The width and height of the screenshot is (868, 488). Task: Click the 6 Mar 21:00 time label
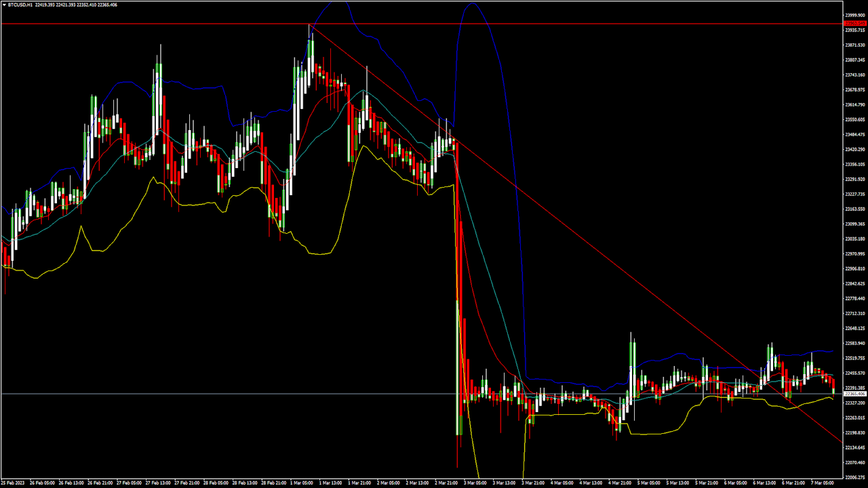(x=795, y=483)
